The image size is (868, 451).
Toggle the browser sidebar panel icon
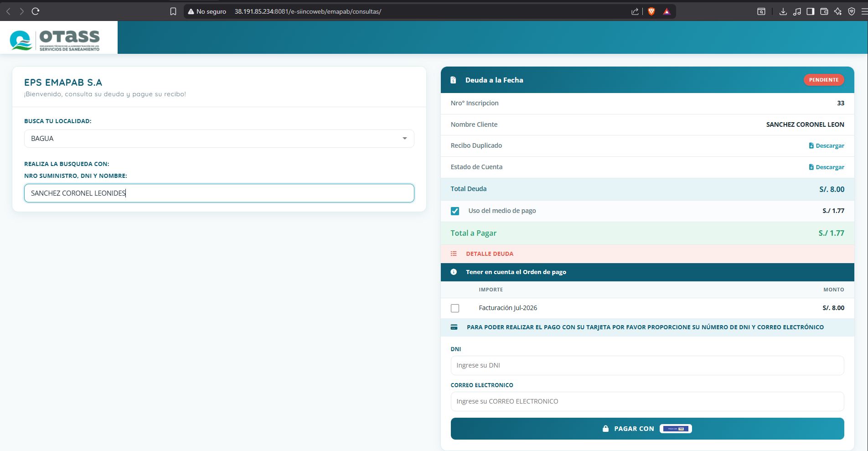pos(810,11)
